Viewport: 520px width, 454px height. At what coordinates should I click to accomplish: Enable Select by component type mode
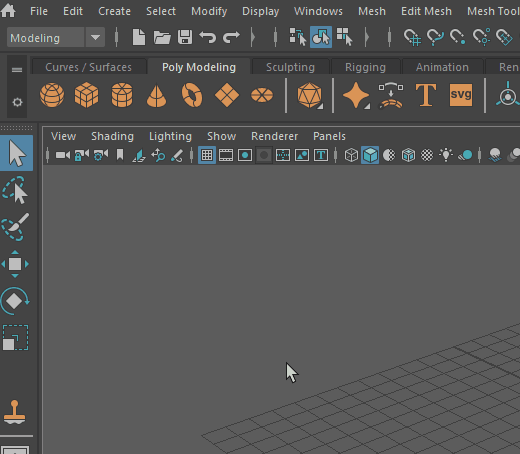344,37
